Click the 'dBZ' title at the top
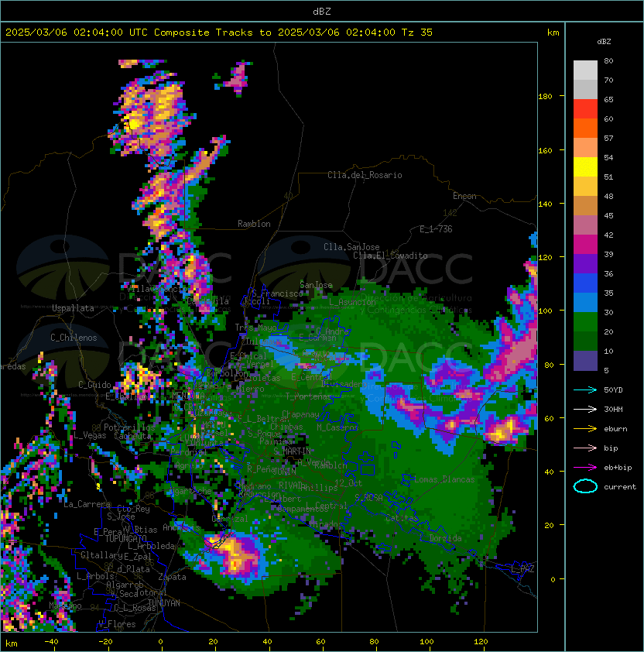The width and height of the screenshot is (644, 652). point(322,12)
